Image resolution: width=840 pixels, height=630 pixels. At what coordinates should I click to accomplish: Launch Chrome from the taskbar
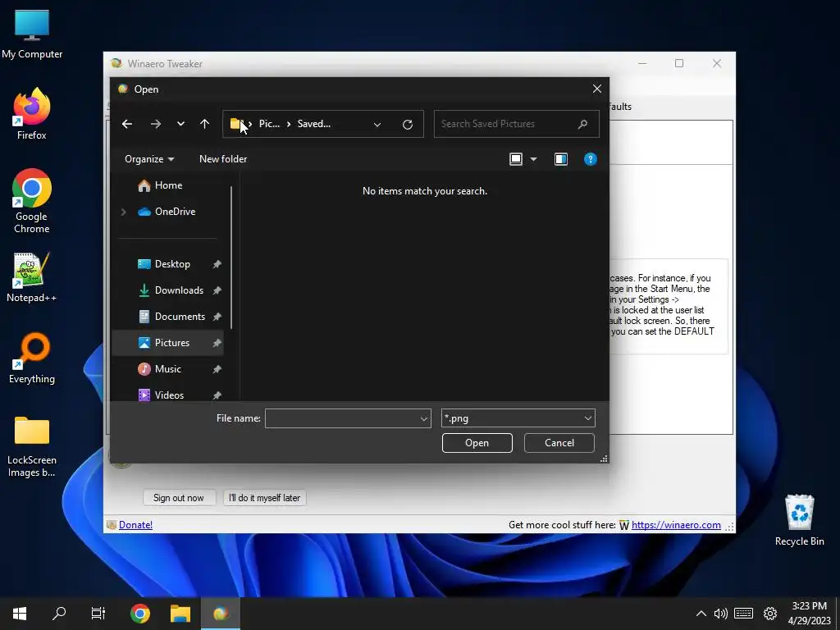(x=140, y=614)
